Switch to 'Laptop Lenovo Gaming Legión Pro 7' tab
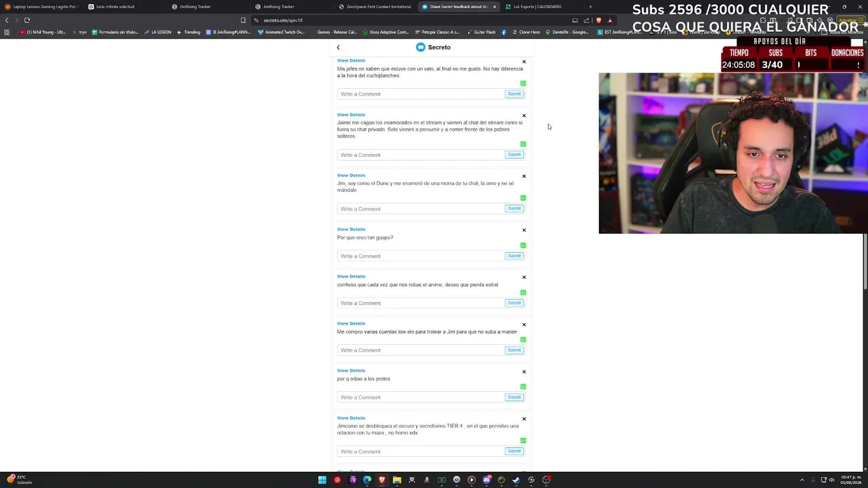 pos(41,7)
